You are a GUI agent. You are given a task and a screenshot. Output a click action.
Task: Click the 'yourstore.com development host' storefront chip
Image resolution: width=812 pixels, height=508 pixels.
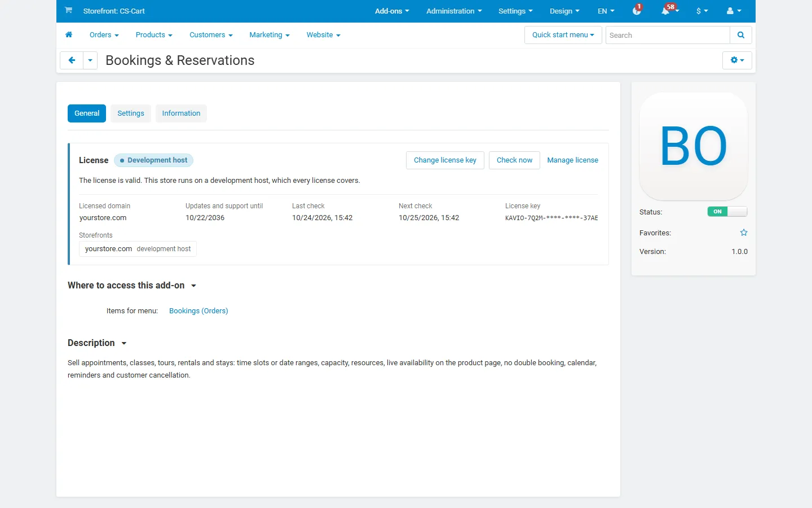pos(138,249)
